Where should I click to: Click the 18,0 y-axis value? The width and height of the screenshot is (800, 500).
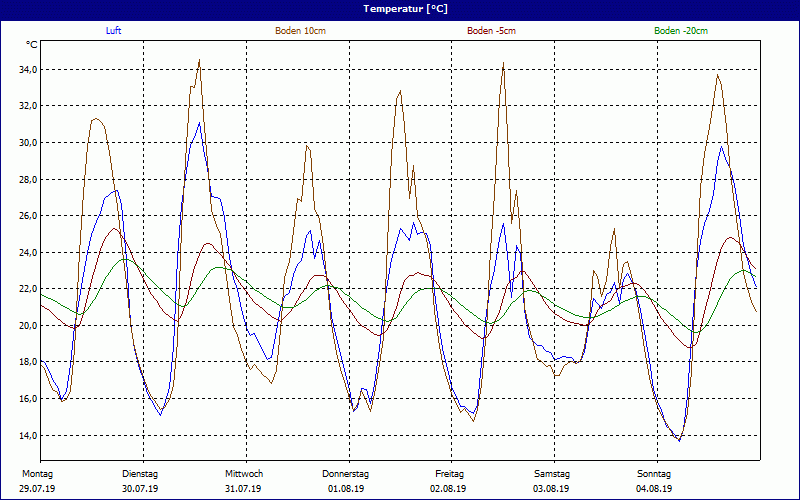[29, 362]
